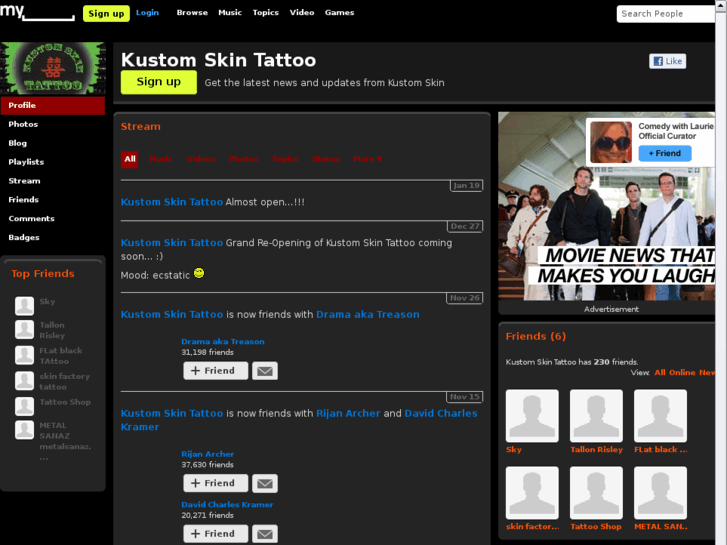Open Comments in the sidebar
The width and height of the screenshot is (727, 545).
[x=31, y=218]
